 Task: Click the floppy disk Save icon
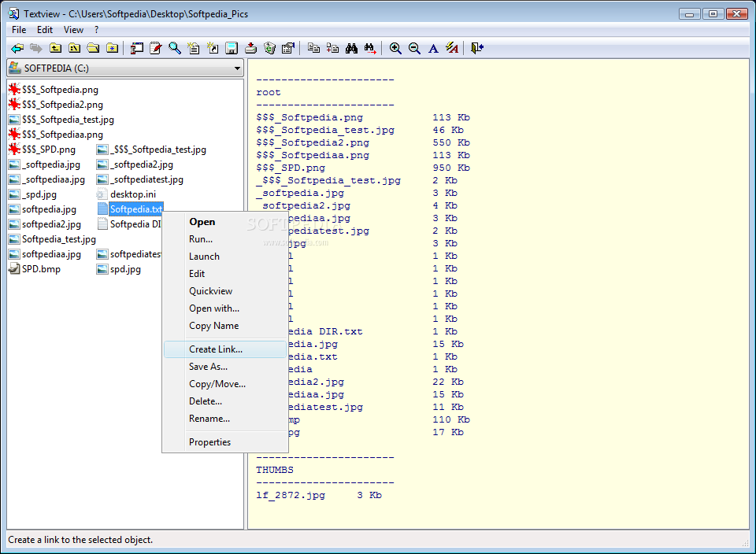[x=232, y=48]
